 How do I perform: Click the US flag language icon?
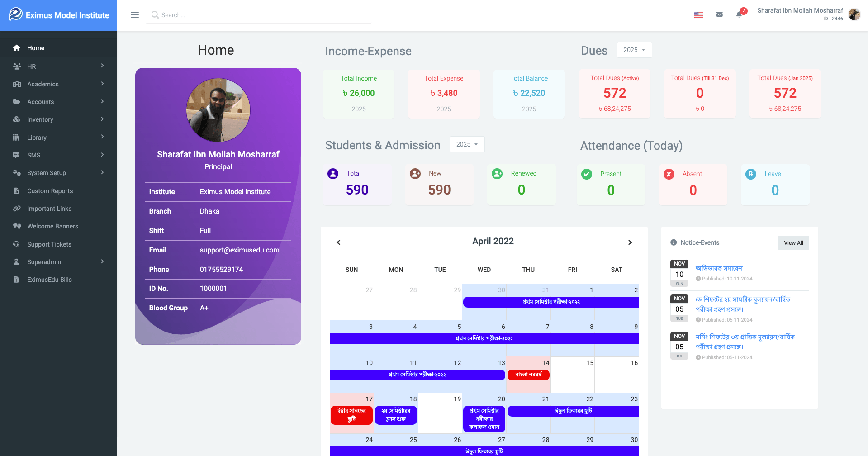[698, 14]
